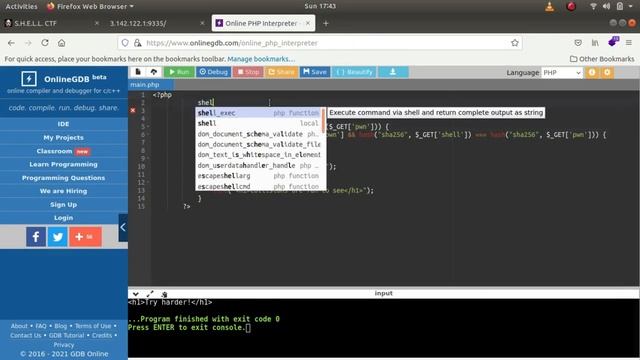Share on Facebook via the sidebar icon
Image resolution: width=640 pixels, height=360 pixels.
pos(36,237)
